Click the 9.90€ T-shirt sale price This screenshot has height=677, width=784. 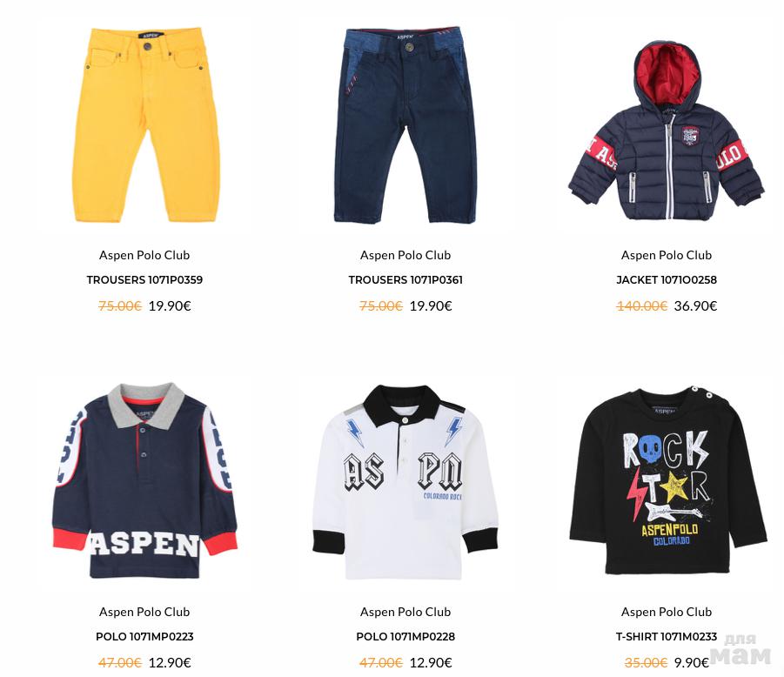click(692, 663)
